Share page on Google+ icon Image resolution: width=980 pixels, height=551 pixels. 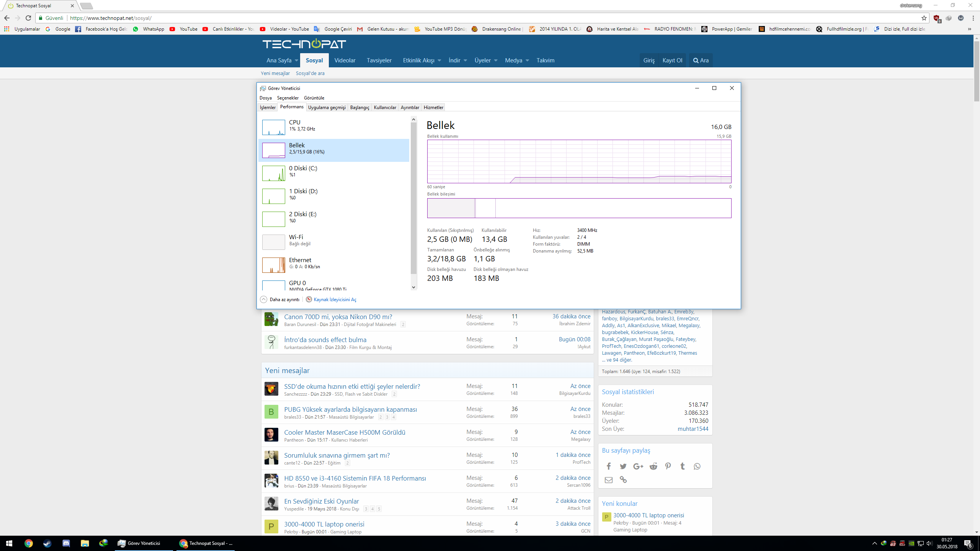638,466
